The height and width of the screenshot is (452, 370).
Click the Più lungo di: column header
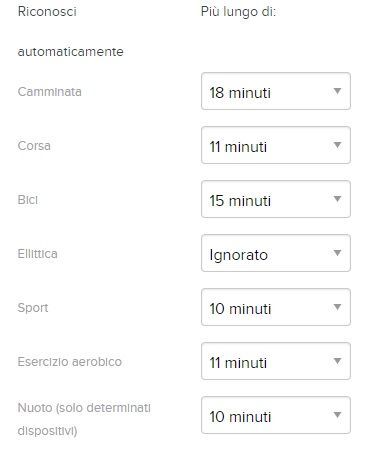(x=238, y=12)
